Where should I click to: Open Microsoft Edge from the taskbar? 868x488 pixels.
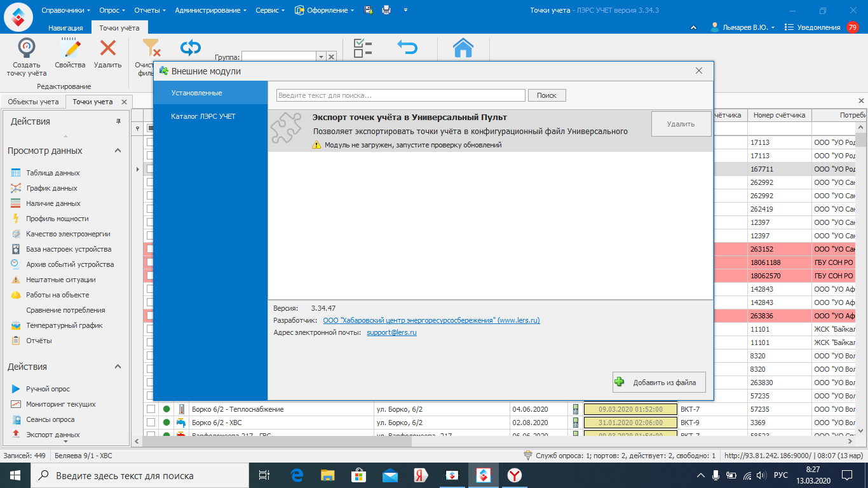pyautogui.click(x=297, y=475)
